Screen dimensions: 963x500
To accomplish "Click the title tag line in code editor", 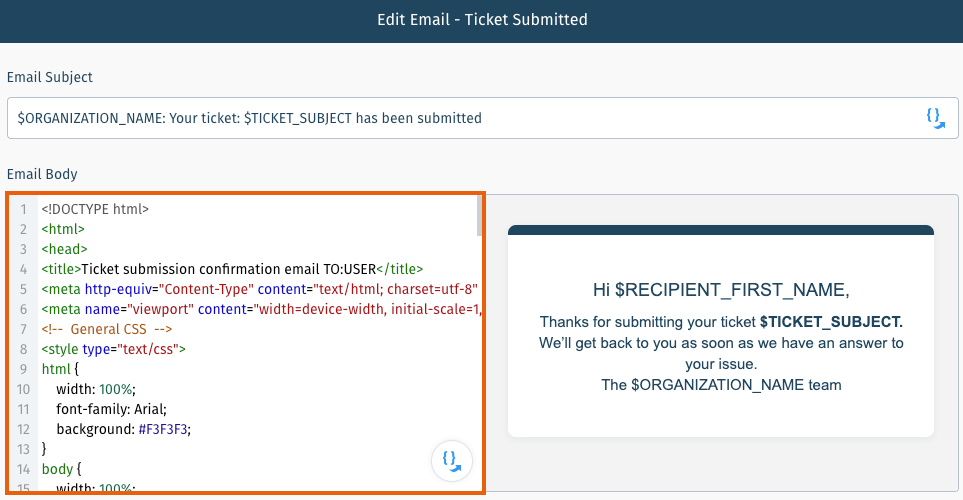I will coord(232,269).
